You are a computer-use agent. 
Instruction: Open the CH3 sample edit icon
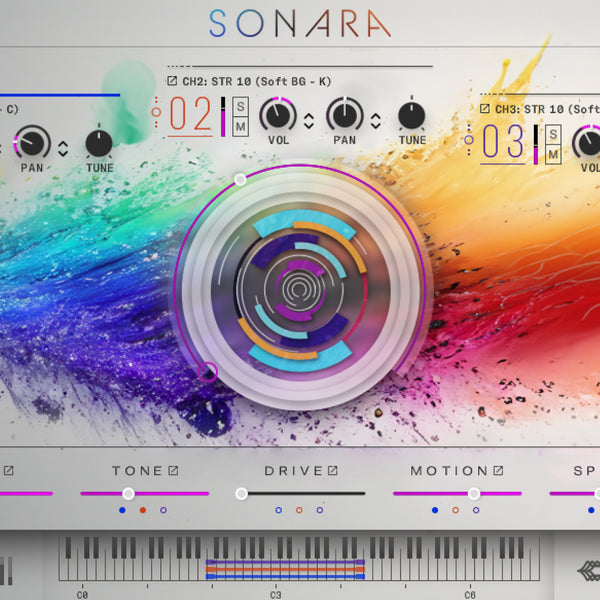pos(484,109)
